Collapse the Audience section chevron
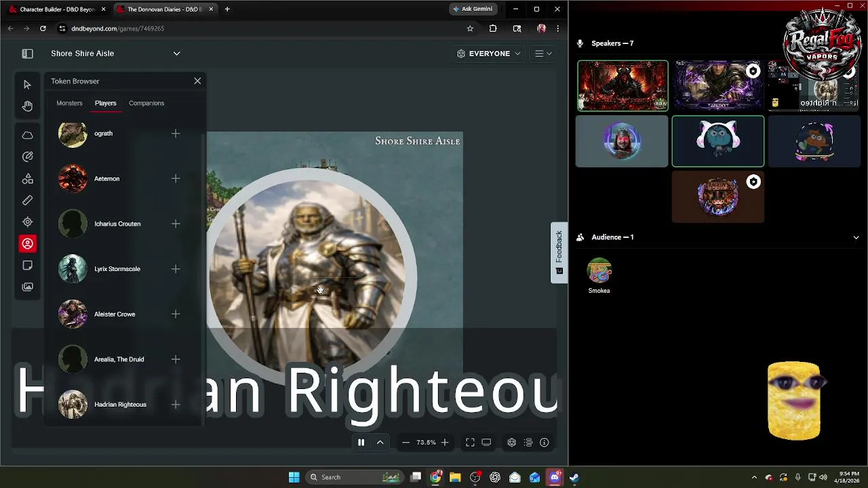The image size is (868, 488). [x=856, y=237]
